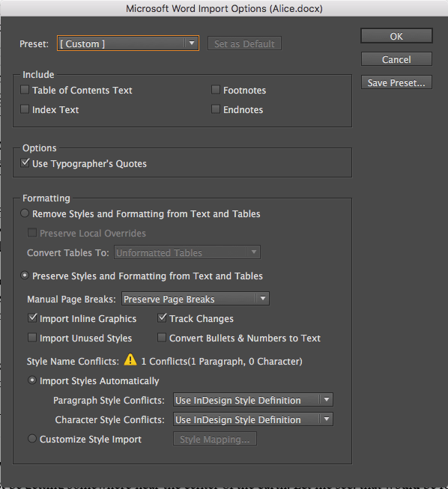Uncheck Track Changes checkbox
448x489 pixels.
click(x=162, y=318)
